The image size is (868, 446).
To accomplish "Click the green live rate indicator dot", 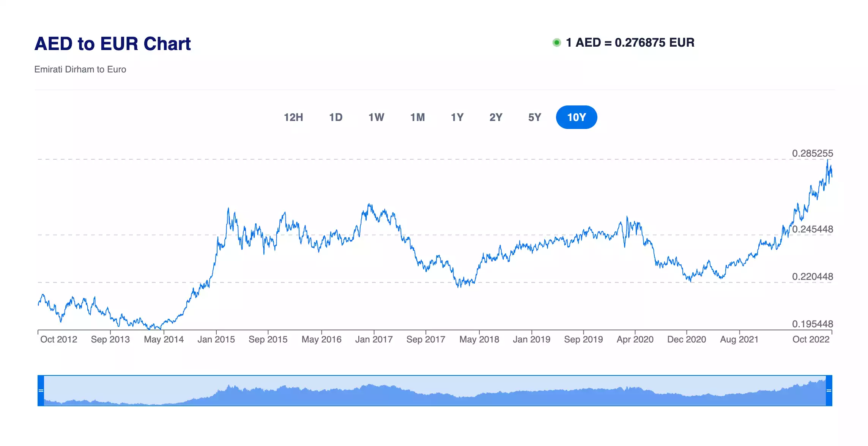I will (x=556, y=42).
